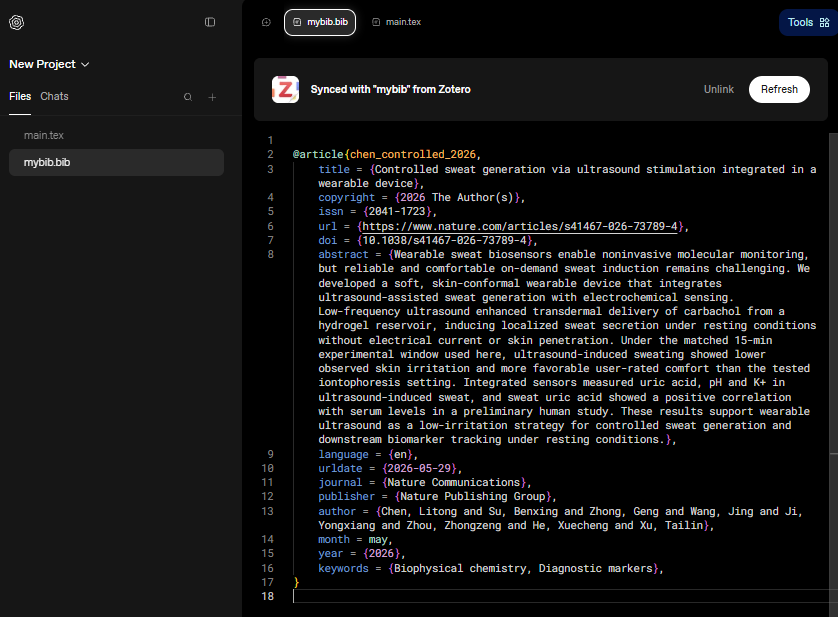Click the @article entry type
The width and height of the screenshot is (838, 617).
[x=318, y=155]
